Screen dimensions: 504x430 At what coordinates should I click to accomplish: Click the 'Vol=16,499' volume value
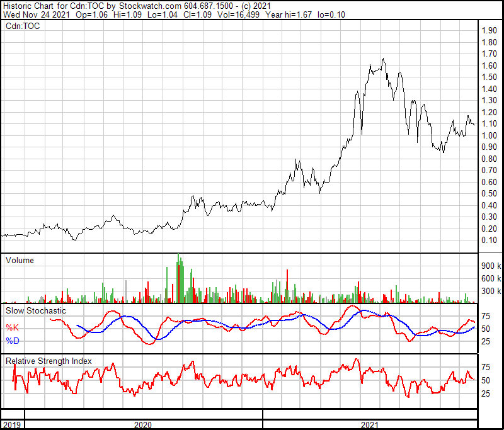point(238,14)
